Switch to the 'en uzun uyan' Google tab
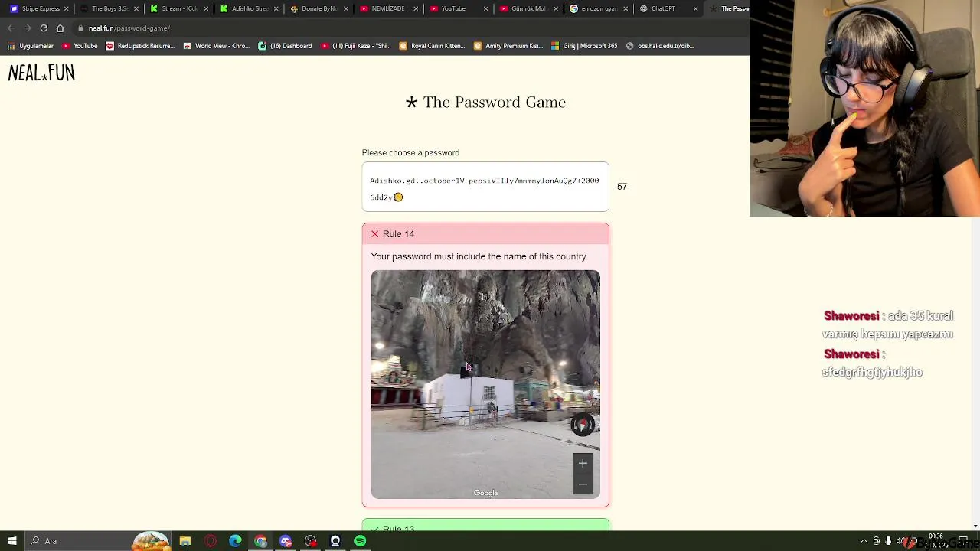This screenshot has height=551, width=980. [599, 8]
